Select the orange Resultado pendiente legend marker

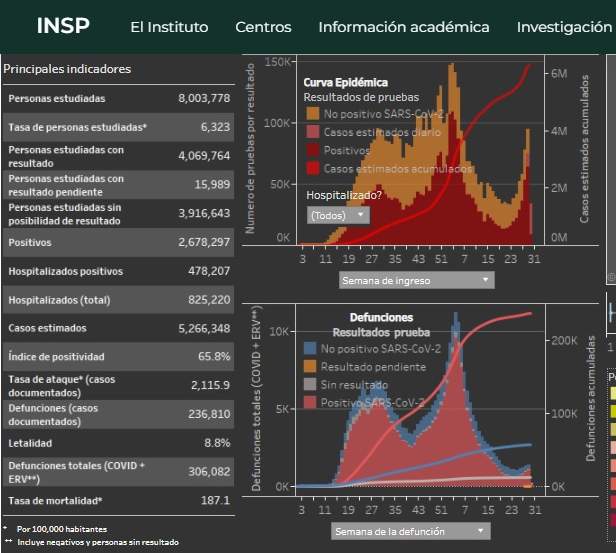310,366
